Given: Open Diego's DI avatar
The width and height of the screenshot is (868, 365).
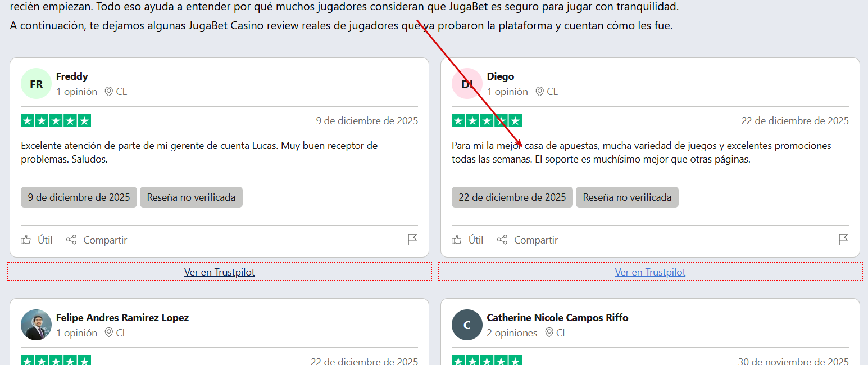Looking at the screenshot, I should [x=467, y=84].
